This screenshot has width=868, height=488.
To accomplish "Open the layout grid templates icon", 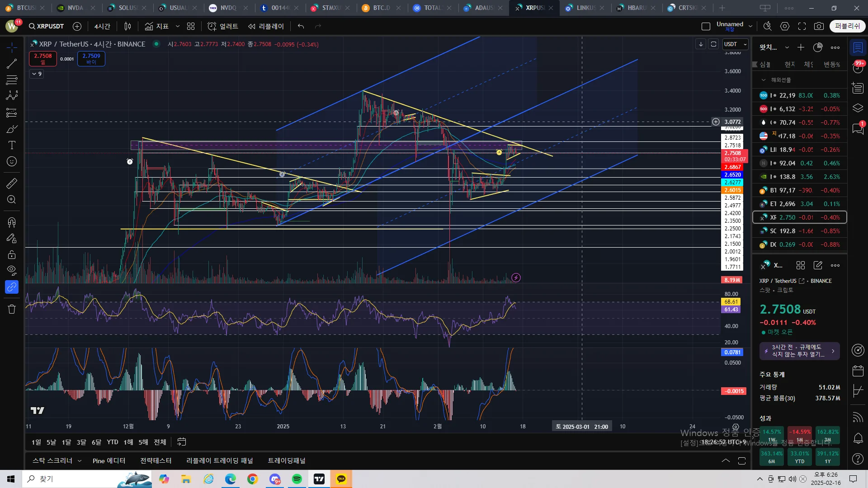I will click(191, 26).
